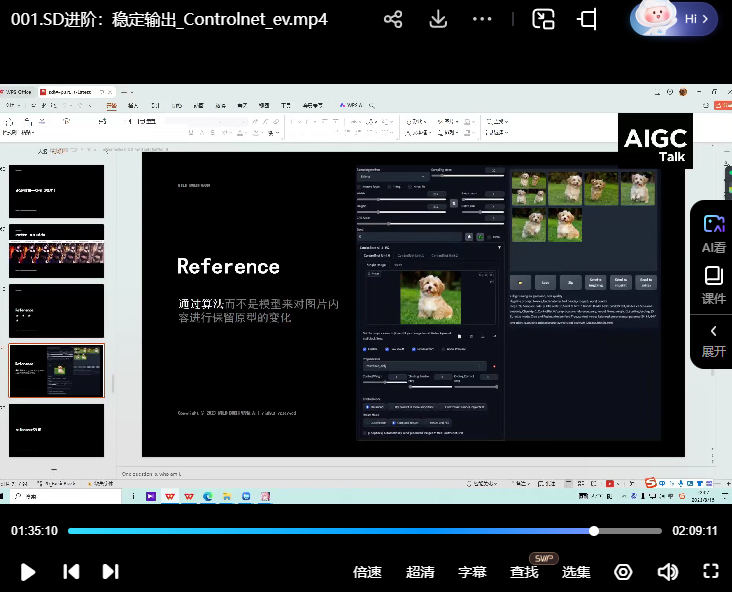The width and height of the screenshot is (732, 592).
Task: Open the AI看 panel
Action: pyautogui.click(x=713, y=233)
